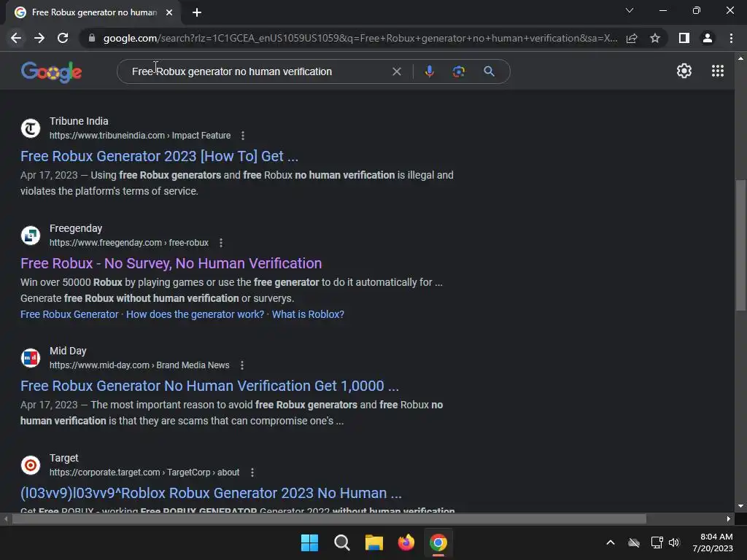Open the Mid Day Free Robux Generator result
Image resolution: width=747 pixels, height=560 pixels.
point(209,386)
